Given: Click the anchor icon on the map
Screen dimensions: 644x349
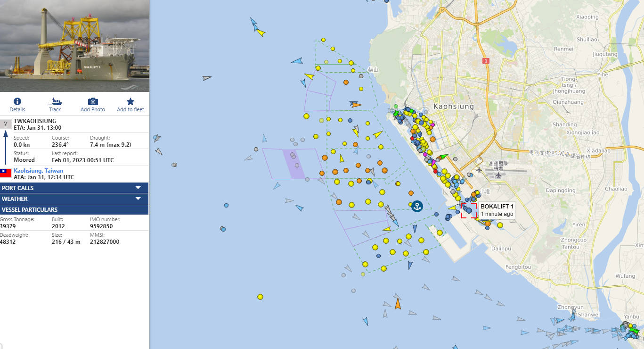Looking at the screenshot, I should click(416, 206).
